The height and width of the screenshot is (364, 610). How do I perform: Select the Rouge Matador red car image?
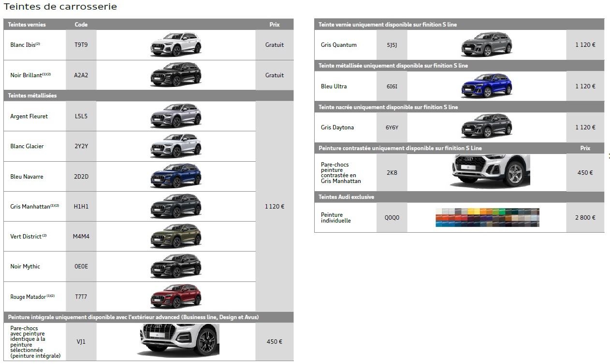point(176,296)
